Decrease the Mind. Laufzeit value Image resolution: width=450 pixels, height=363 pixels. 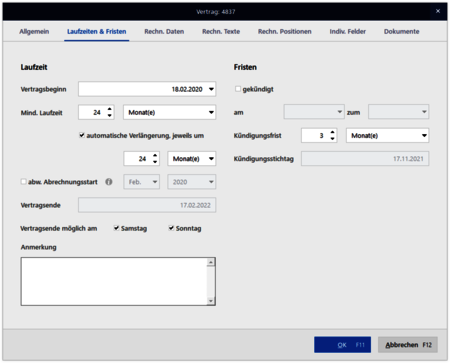(x=110, y=116)
